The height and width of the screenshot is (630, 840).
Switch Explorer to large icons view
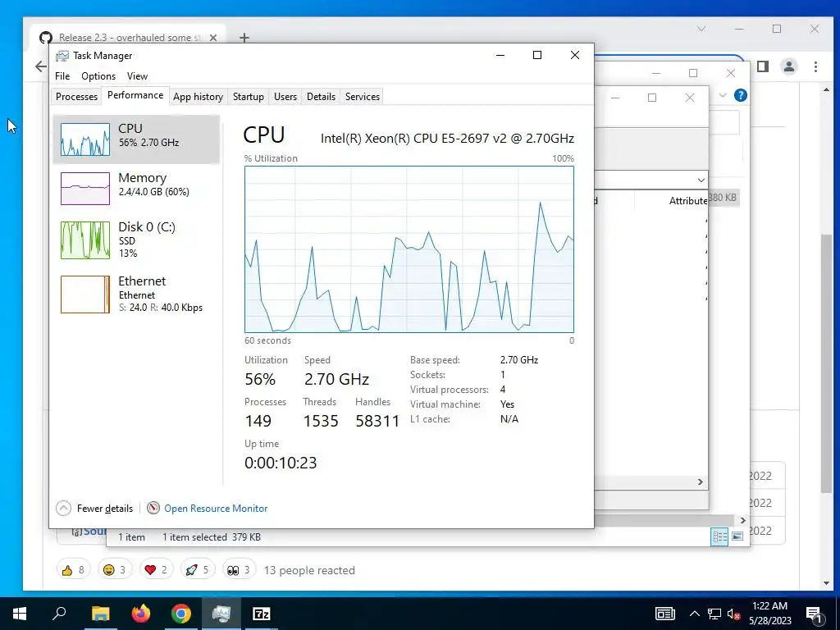pyautogui.click(x=737, y=536)
